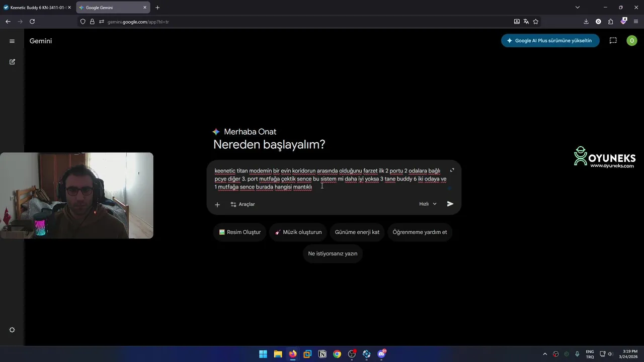Open the network and volume tray icons

pyautogui.click(x=606, y=354)
